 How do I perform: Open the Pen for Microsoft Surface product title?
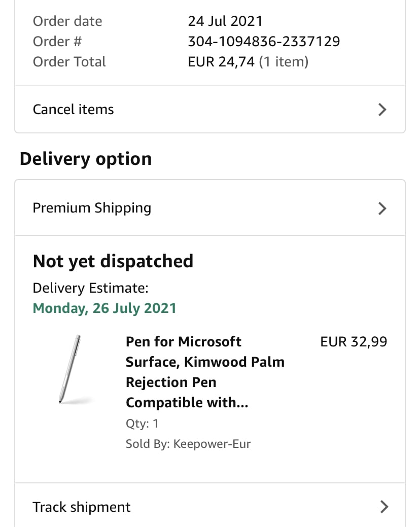pos(205,372)
